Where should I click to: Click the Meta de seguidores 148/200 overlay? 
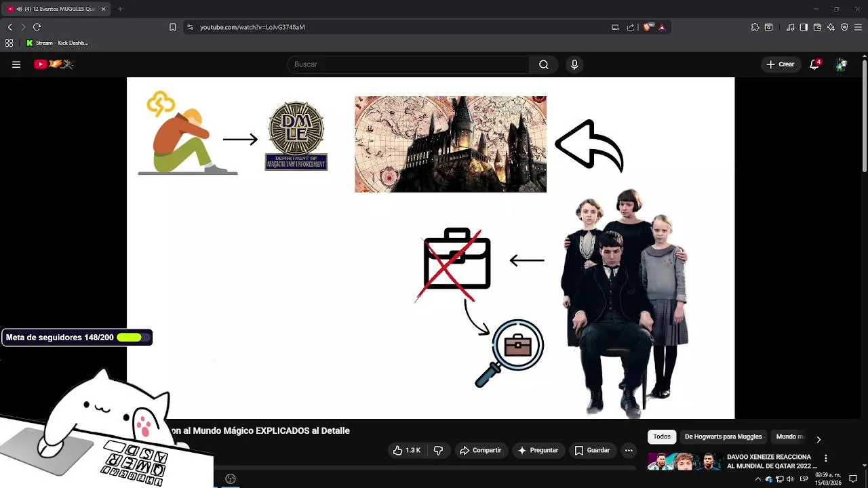click(x=77, y=338)
